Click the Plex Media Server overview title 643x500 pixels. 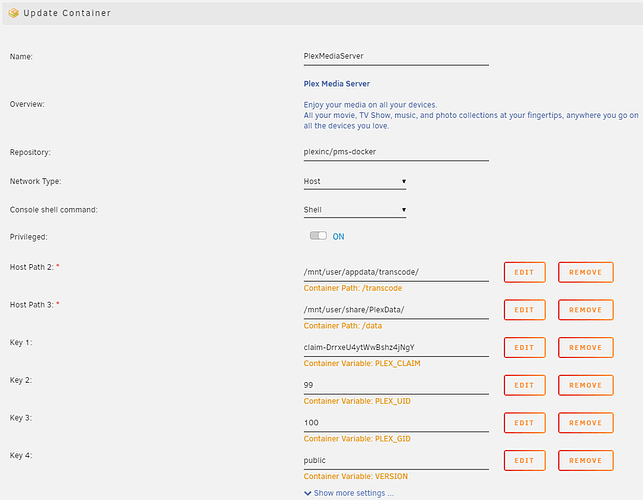click(x=337, y=85)
